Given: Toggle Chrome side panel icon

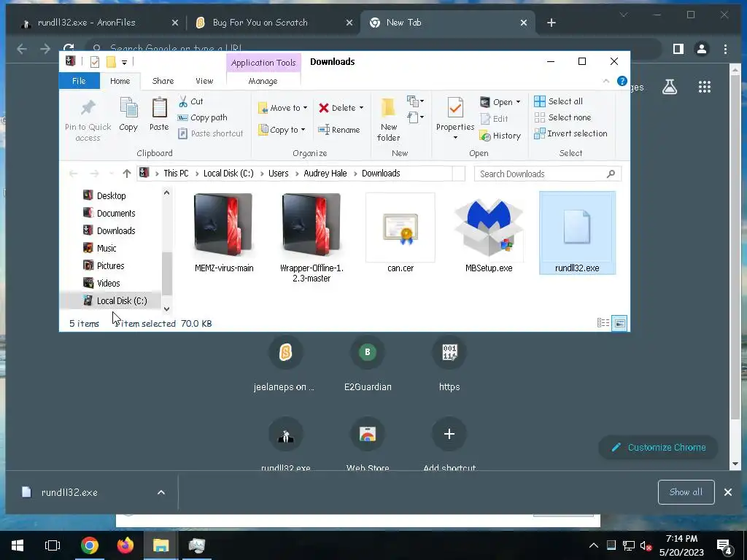Looking at the screenshot, I should tap(678, 49).
